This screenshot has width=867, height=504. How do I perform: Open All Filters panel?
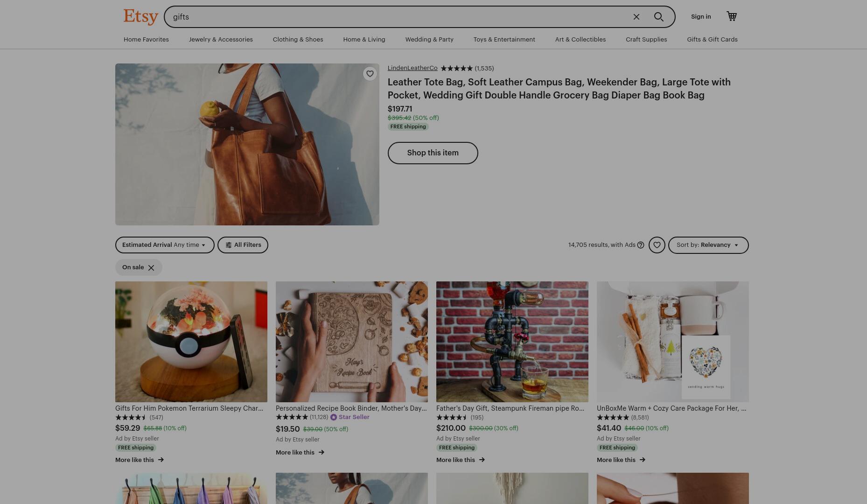(243, 245)
